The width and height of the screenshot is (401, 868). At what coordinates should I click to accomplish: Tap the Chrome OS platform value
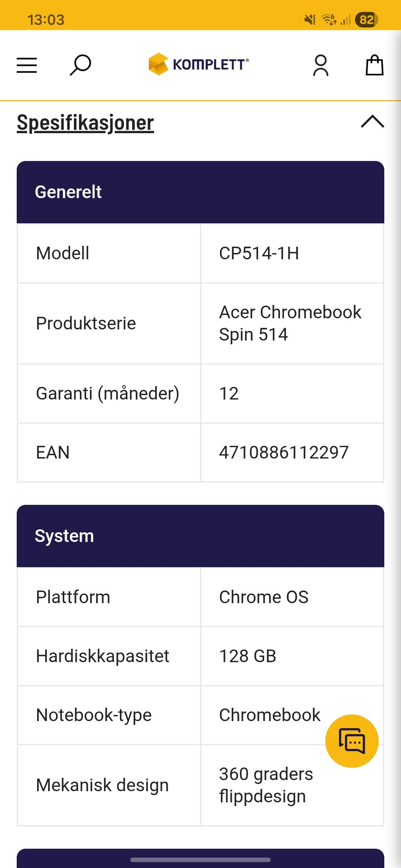[264, 597]
